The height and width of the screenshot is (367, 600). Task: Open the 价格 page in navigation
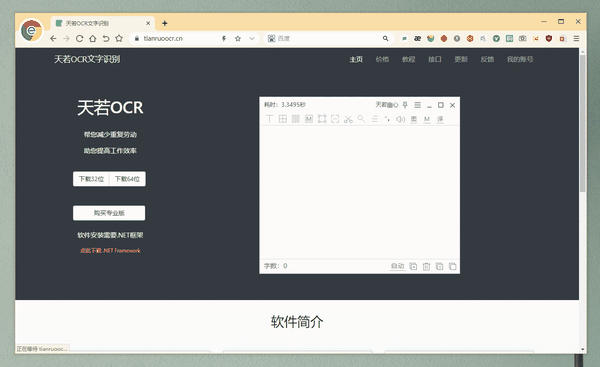coord(382,59)
